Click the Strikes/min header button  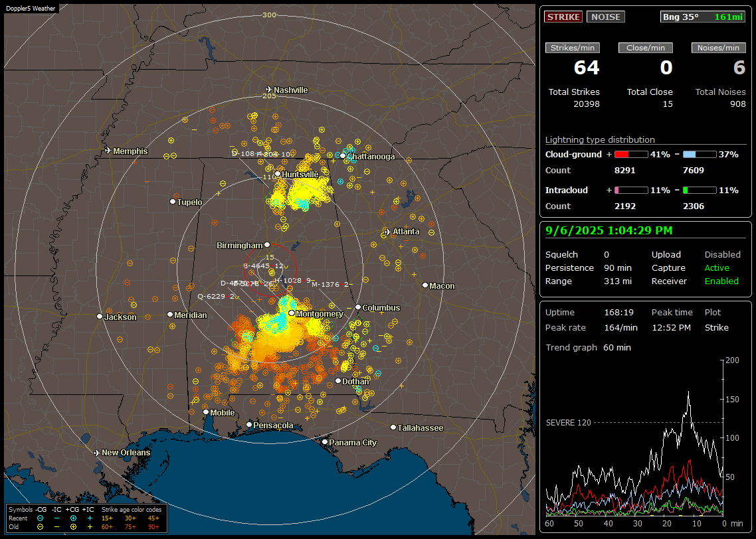572,48
